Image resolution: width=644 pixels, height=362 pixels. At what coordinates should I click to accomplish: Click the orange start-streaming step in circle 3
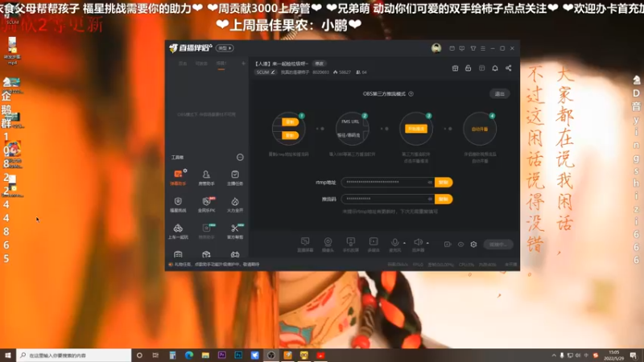point(416,129)
